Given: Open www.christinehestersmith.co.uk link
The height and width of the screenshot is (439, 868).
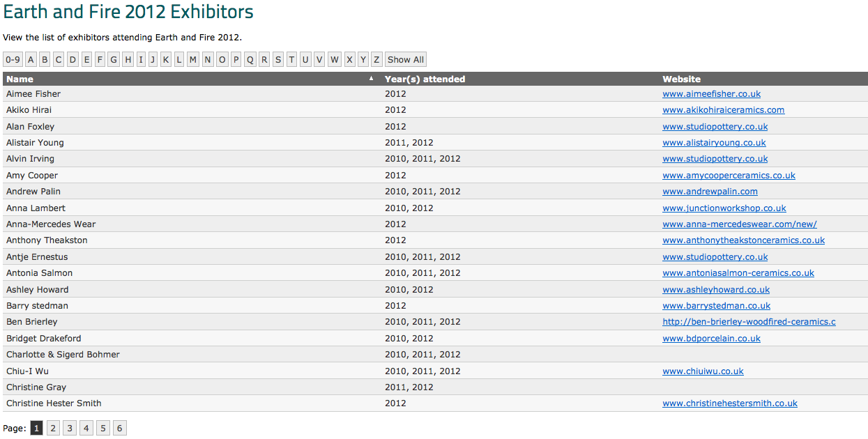Looking at the screenshot, I should [729, 403].
